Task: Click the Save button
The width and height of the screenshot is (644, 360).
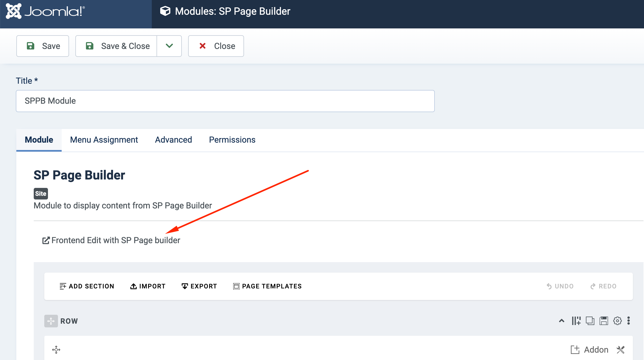Action: [43, 46]
